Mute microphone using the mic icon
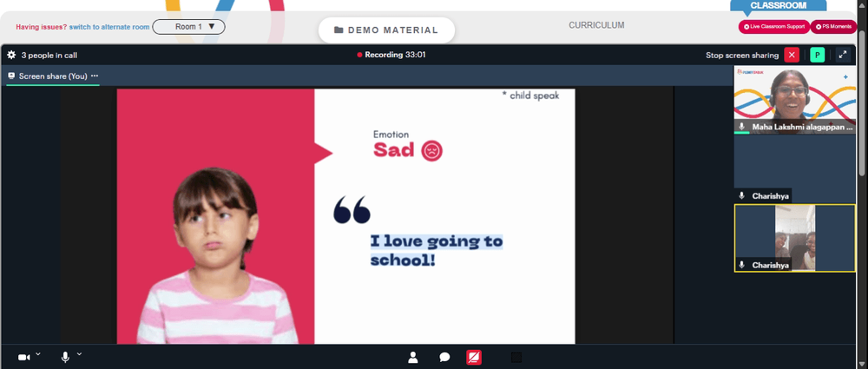This screenshot has width=868, height=369. coord(65,358)
